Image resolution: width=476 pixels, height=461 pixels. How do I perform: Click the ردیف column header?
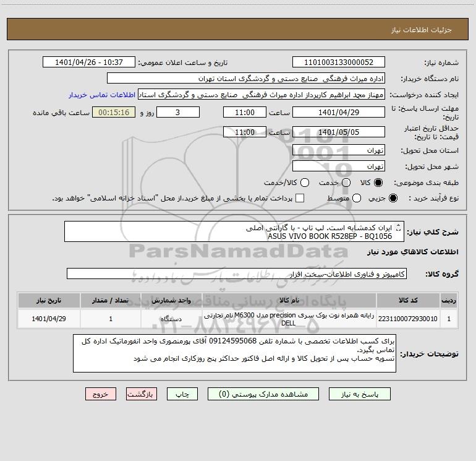(449, 300)
